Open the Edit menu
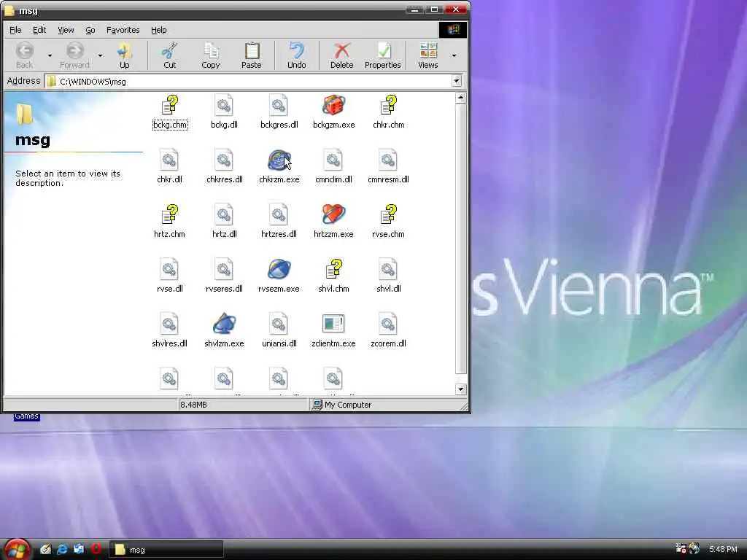Image resolution: width=747 pixels, height=560 pixels. [x=39, y=30]
